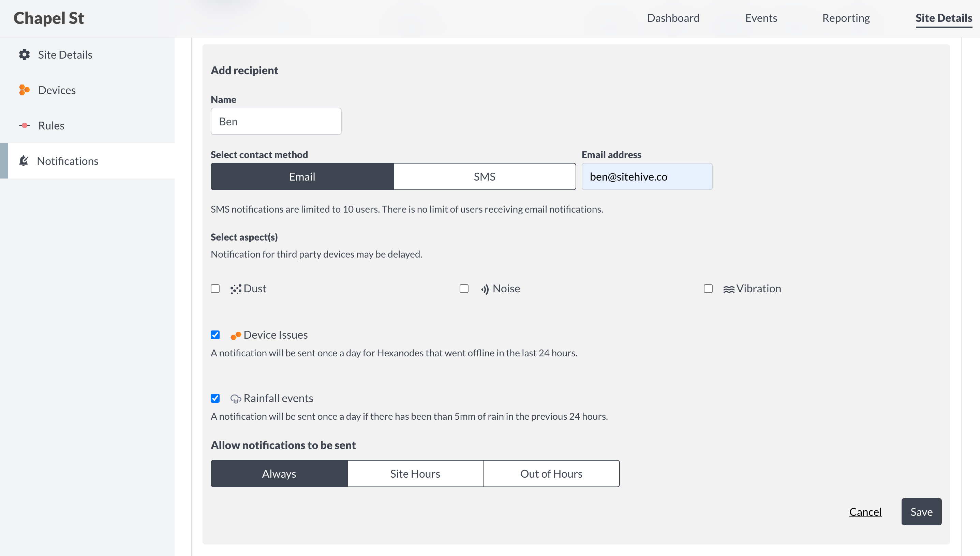
Task: Click the Name input field containing Ben
Action: pyautogui.click(x=276, y=121)
